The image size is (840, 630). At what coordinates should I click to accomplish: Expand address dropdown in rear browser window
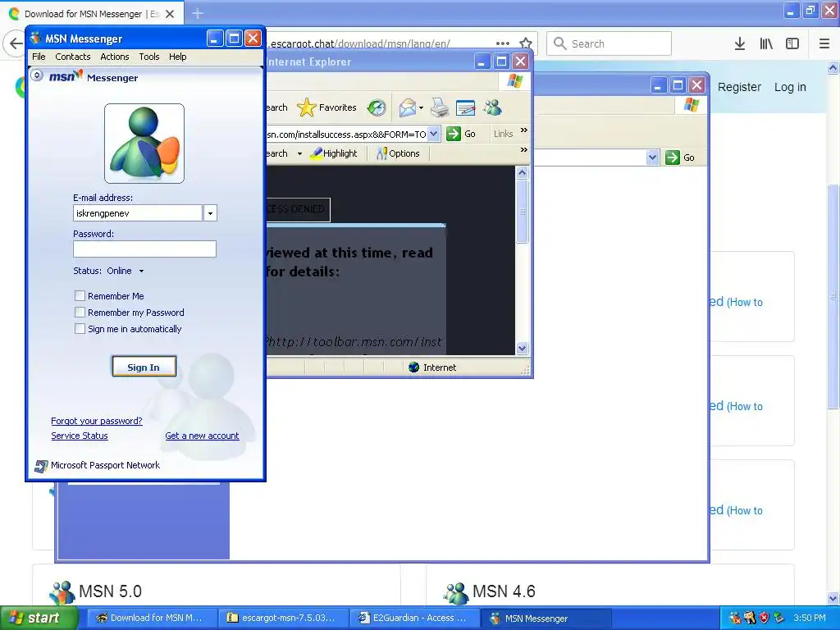point(652,157)
